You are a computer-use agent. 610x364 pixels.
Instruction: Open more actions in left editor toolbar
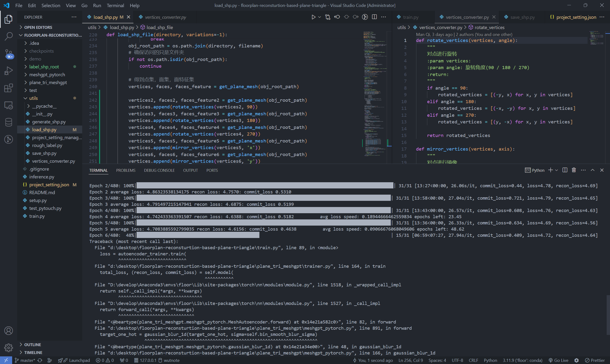tap(384, 17)
